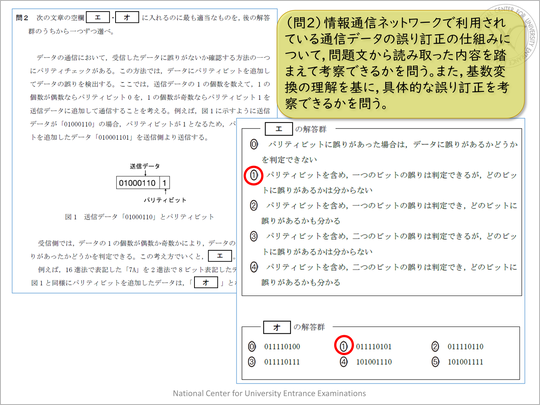This screenshot has width=540, height=405.
Task: Select blank box オ in the question header
Action: pos(127,17)
